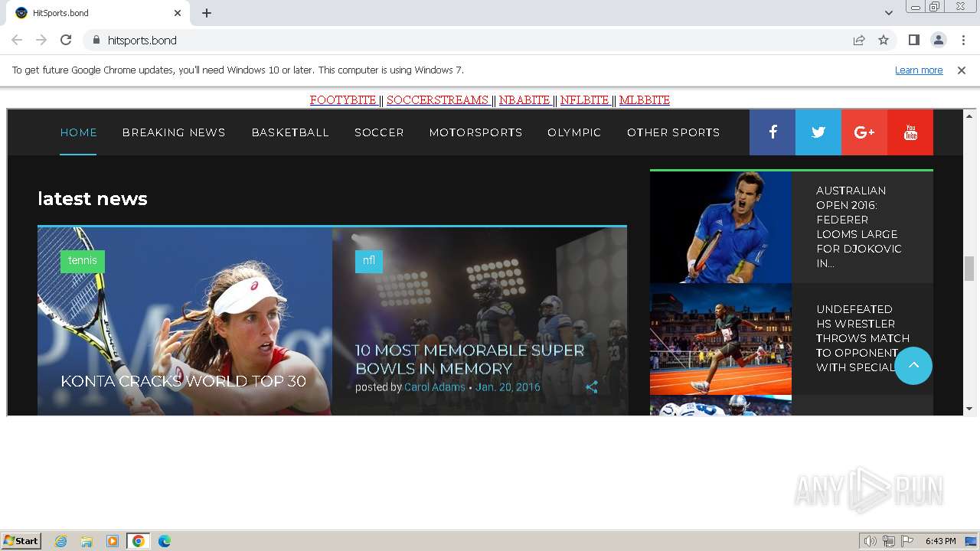The height and width of the screenshot is (551, 980).
Task: Open the YouTube social icon
Action: click(910, 132)
